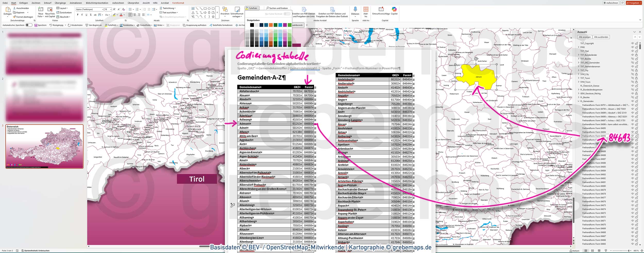Switch to the Formformat tab
This screenshot has width=644, height=253.
178,3
